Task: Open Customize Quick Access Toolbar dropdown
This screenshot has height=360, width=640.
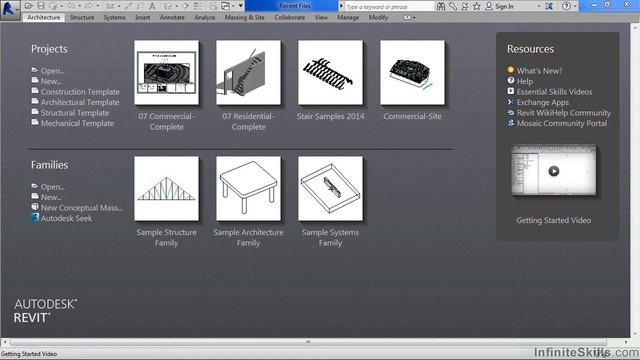Action: pos(240,5)
